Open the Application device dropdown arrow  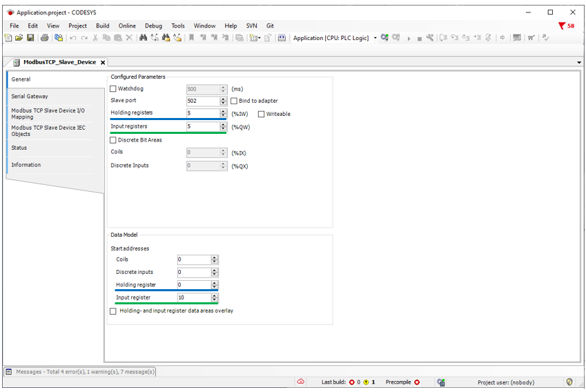click(x=375, y=38)
